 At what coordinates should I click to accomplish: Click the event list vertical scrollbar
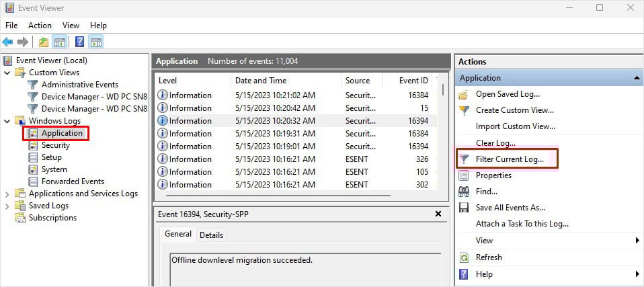[442, 134]
